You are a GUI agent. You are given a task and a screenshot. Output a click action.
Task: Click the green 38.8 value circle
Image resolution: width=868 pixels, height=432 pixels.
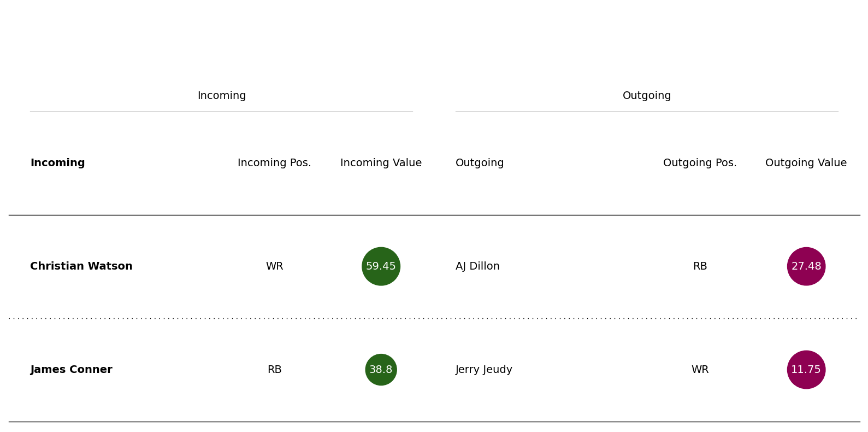click(x=381, y=370)
